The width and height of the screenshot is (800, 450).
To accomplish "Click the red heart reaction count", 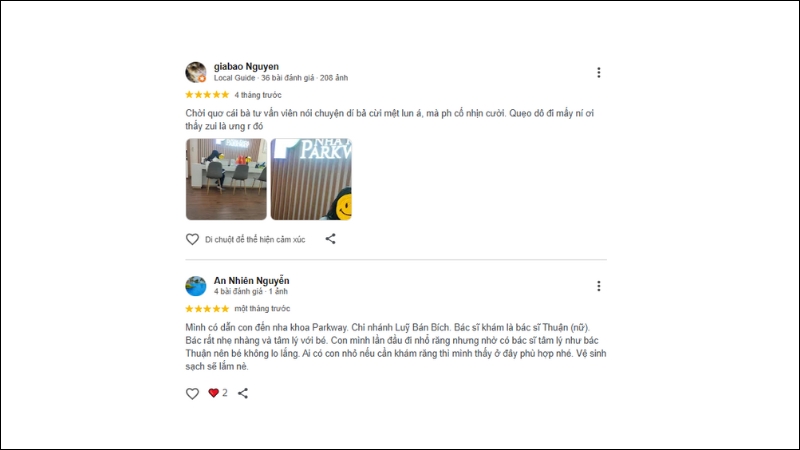I will (218, 393).
